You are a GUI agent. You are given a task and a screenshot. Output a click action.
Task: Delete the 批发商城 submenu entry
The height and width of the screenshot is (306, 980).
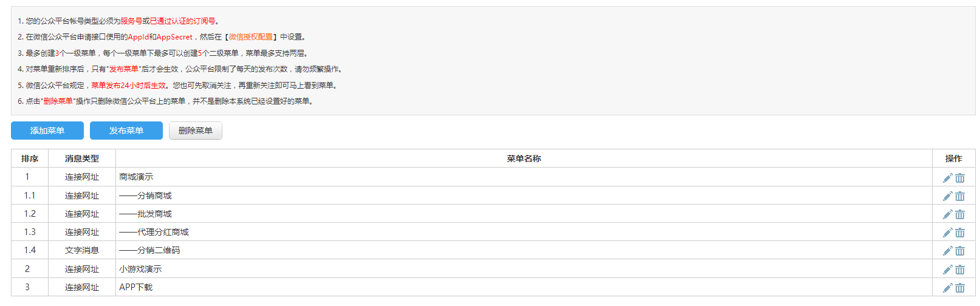pos(960,214)
